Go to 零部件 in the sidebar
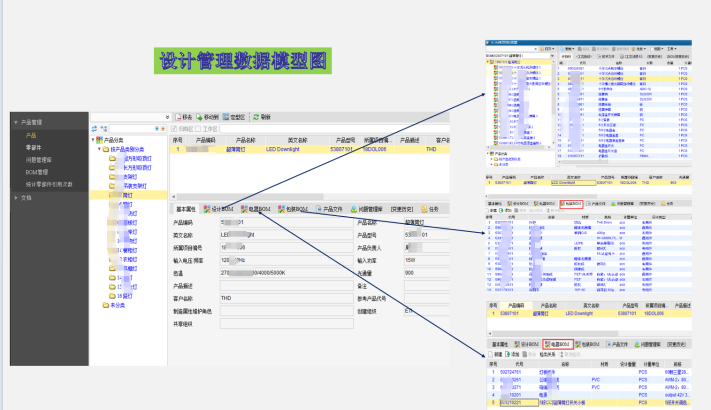 point(34,147)
